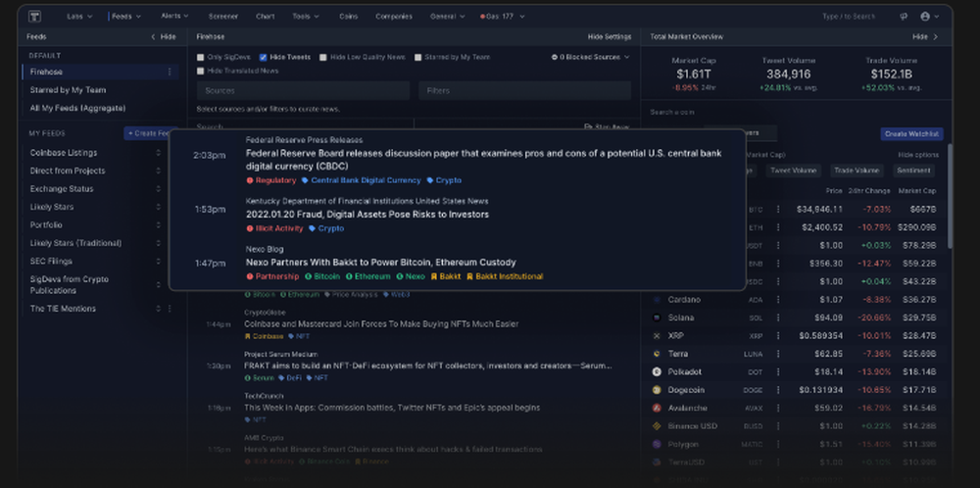The image size is (980, 488).
Task: Hide the Feeds sidebar panel
Action: tap(163, 37)
